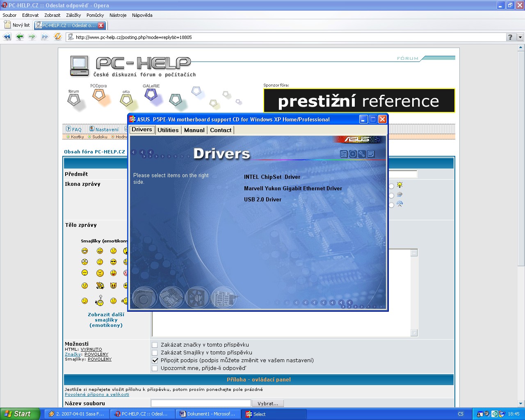Click the Sudoku link
This screenshot has height=420, width=525.
[100, 137]
